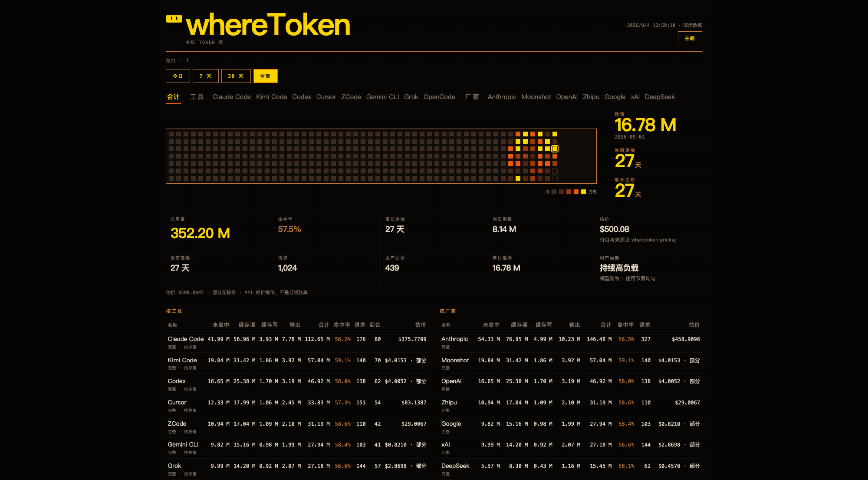Viewport: 868px width, 480px height.
Task: Select the 7 天 time range
Action: (x=206, y=76)
